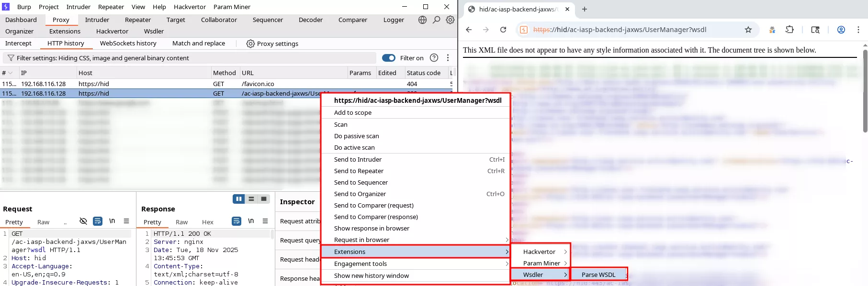Screen dimensions: 868x286
Task: Open browser tab search icon
Action: (815, 30)
